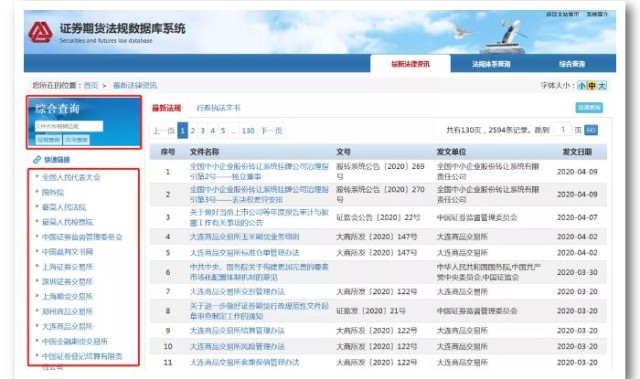Image resolution: width=640 pixels, height=379 pixels.
Task: Click the GO page-jump button
Action: (591, 130)
